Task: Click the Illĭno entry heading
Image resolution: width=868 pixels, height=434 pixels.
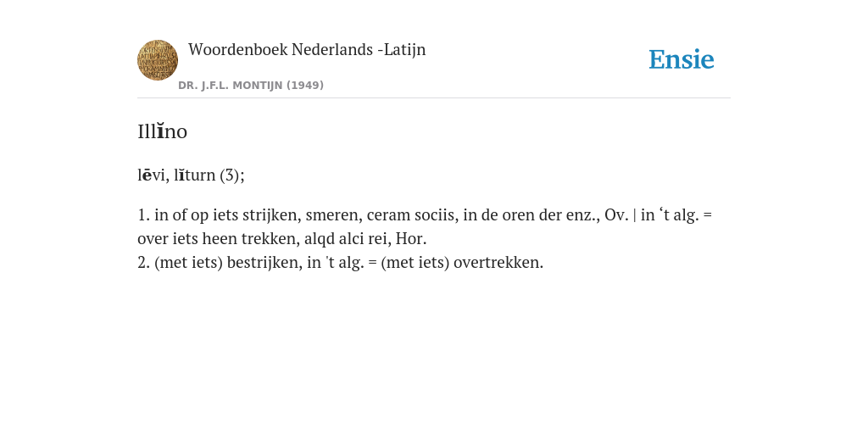Action: point(162,131)
